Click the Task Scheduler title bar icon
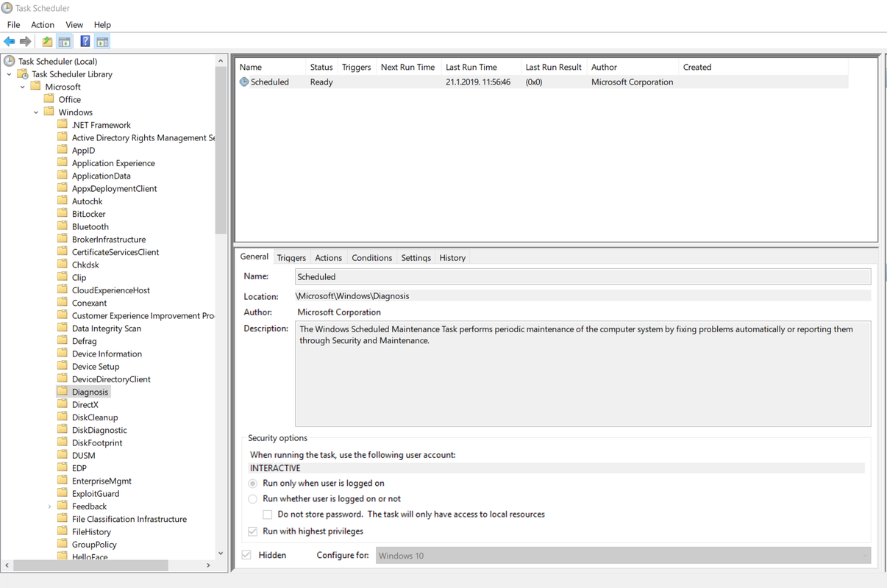Image resolution: width=887 pixels, height=588 pixels. [7, 8]
